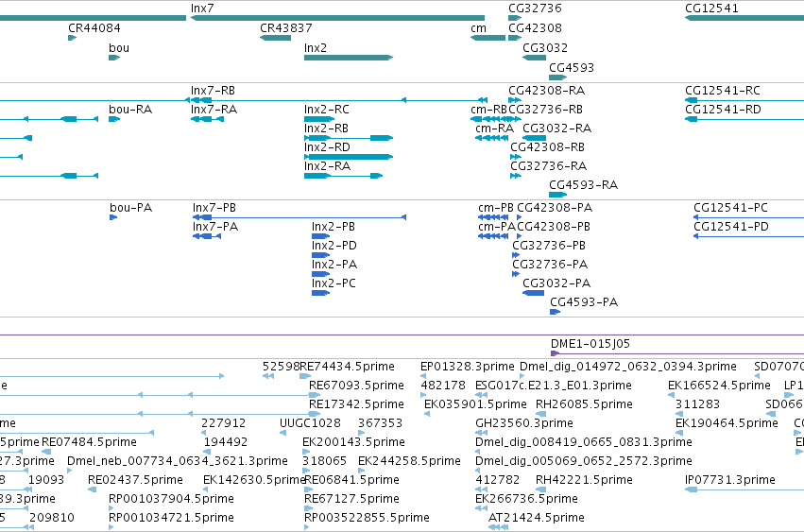The width and height of the screenshot is (804, 532).
Task: Select the CG32736 gene label
Action: (x=535, y=9)
